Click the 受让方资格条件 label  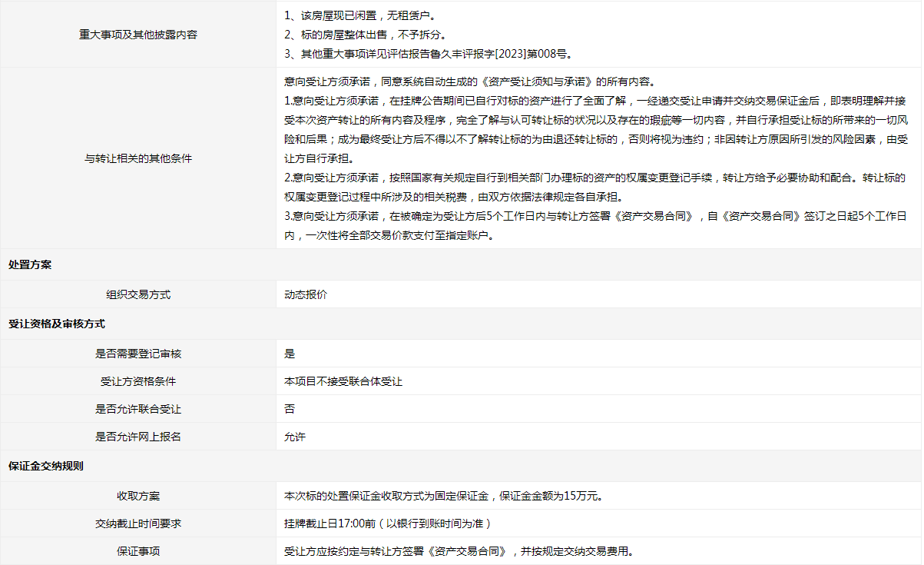(138, 381)
